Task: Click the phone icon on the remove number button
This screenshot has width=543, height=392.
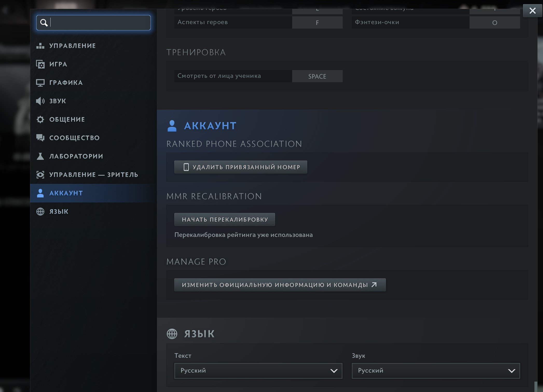Action: click(186, 167)
